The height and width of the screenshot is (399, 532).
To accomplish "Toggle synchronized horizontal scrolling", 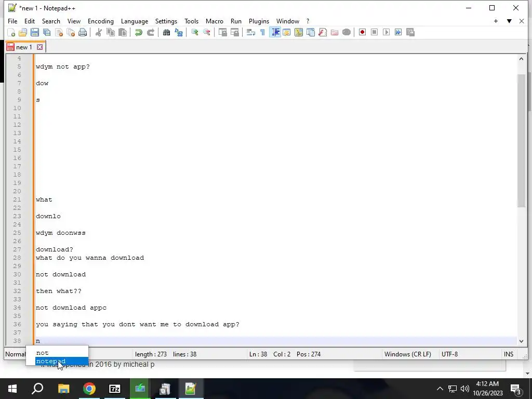I will pyautogui.click(x=234, y=32).
